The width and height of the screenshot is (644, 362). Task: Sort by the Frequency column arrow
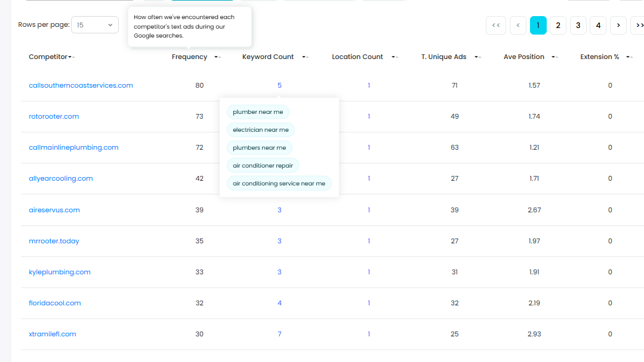(218, 57)
